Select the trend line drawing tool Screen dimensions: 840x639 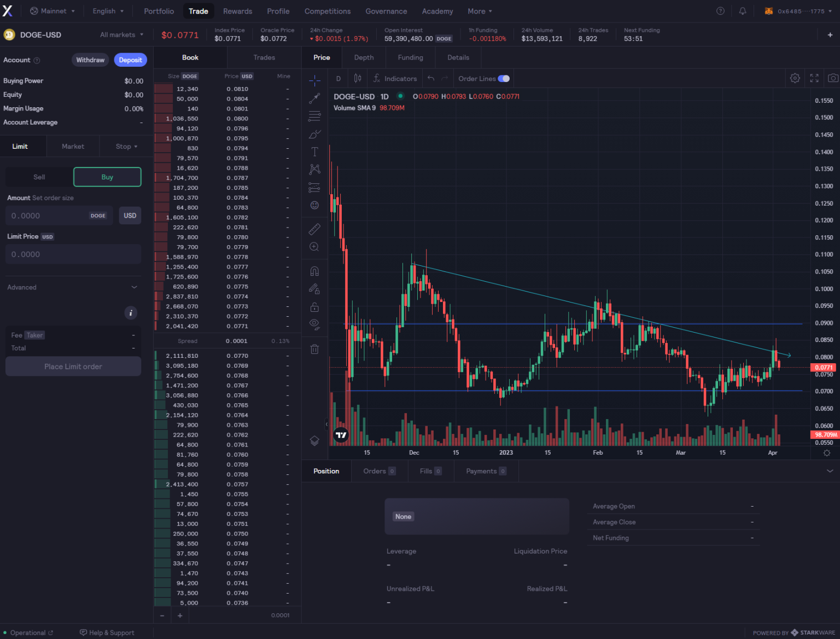pos(314,98)
